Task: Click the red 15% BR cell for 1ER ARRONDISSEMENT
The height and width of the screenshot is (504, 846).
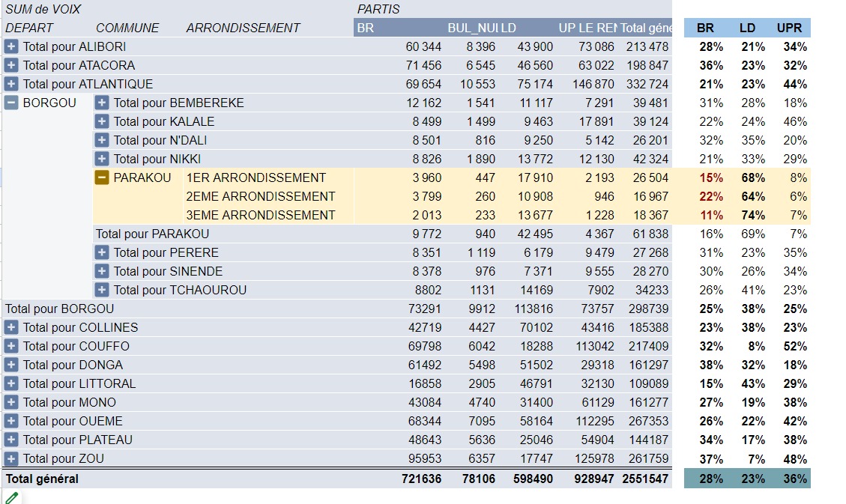Action: coord(710,178)
